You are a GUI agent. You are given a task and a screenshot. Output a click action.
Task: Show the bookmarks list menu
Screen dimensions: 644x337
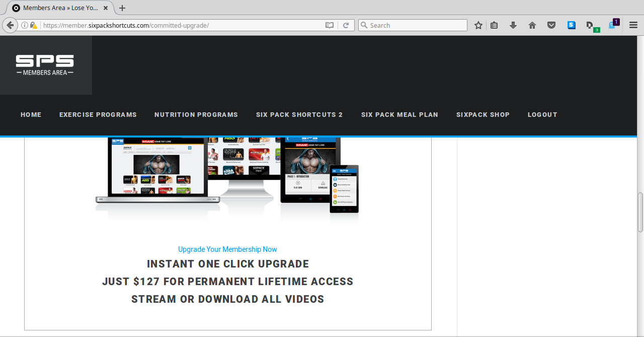pos(494,25)
